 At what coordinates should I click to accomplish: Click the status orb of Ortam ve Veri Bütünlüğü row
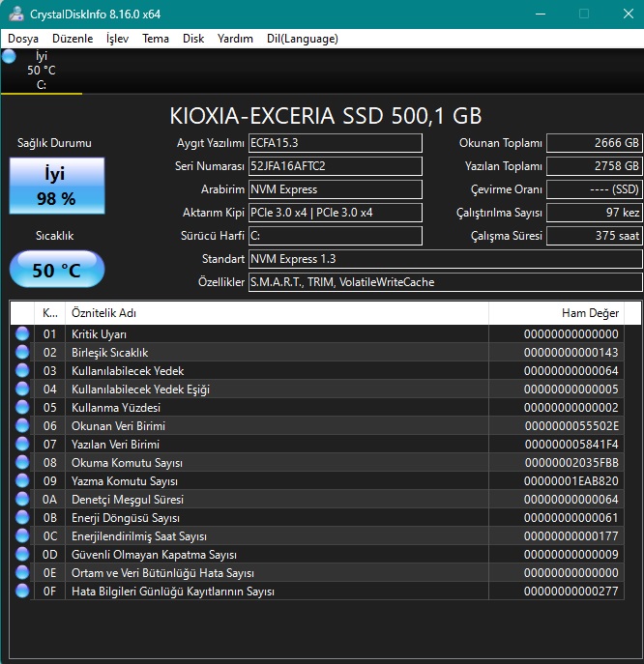(22, 572)
